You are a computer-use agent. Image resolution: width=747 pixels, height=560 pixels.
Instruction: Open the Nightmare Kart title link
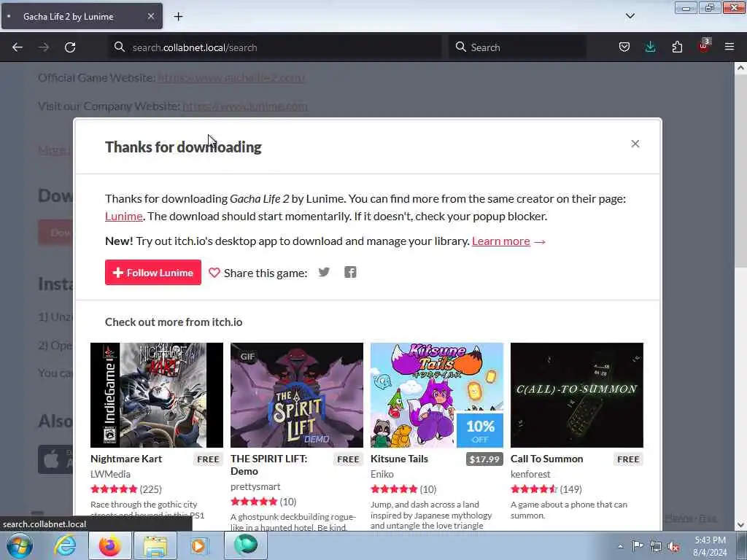126,459
